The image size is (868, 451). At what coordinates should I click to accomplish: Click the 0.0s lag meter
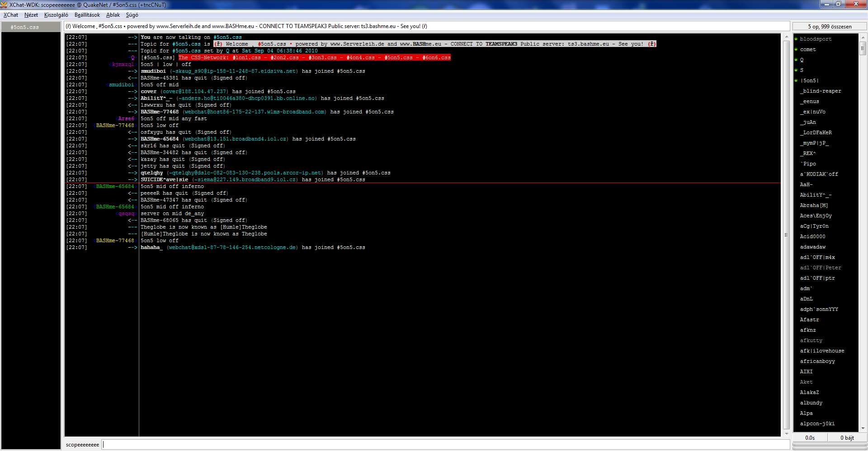810,437
